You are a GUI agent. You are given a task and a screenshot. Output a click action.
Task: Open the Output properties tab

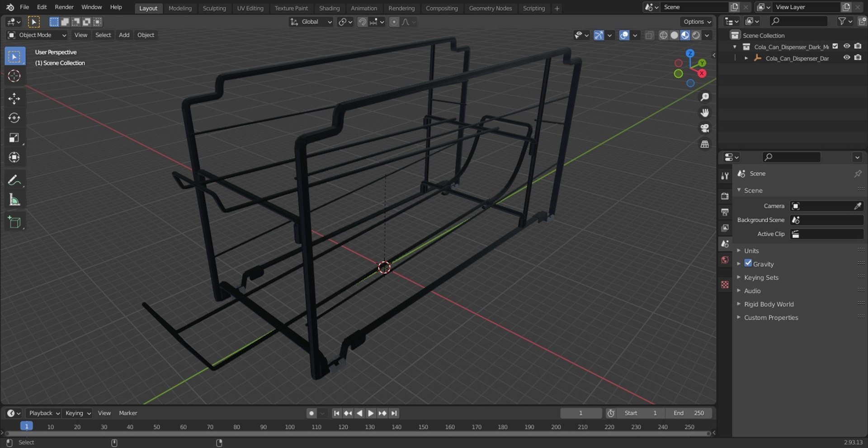click(725, 212)
